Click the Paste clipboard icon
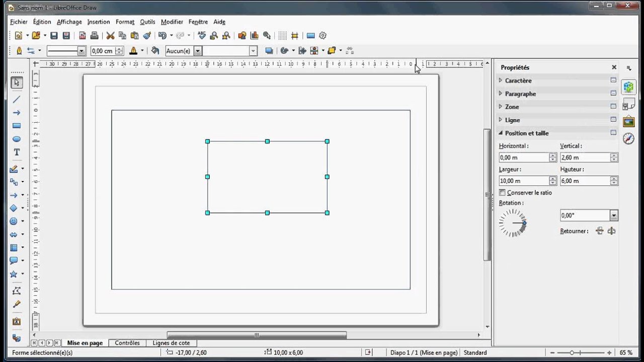The width and height of the screenshot is (644, 362). (134, 36)
